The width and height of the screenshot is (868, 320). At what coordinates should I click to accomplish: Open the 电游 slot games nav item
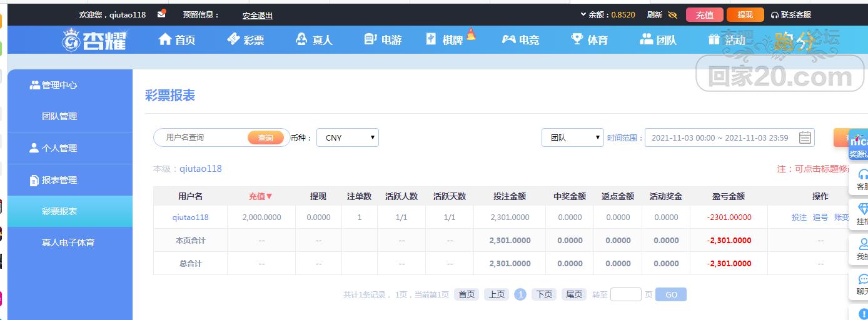coord(383,39)
